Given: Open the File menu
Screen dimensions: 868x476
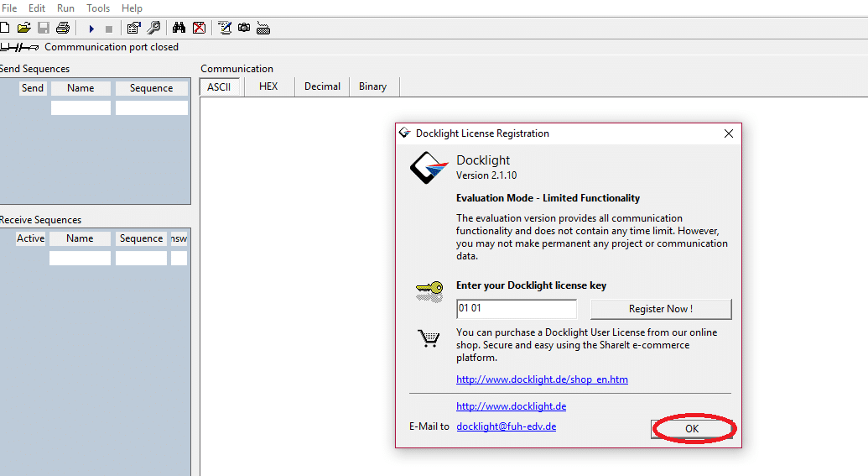Looking at the screenshot, I should tap(9, 8).
